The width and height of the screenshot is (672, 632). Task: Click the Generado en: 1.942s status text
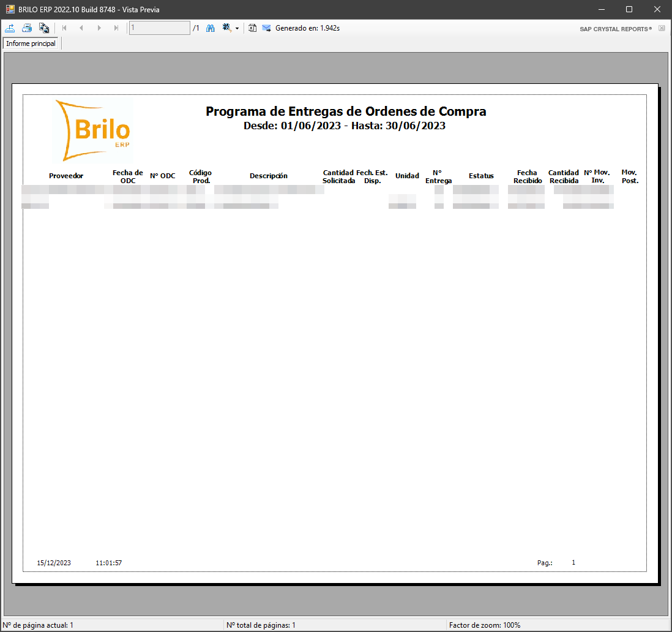[x=307, y=28]
